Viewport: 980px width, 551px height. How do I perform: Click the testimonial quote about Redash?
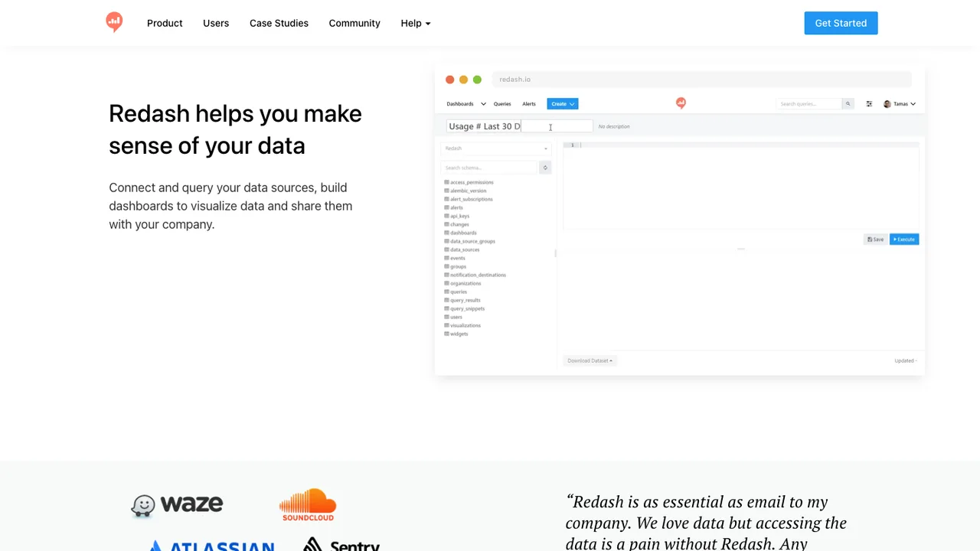[x=706, y=523]
